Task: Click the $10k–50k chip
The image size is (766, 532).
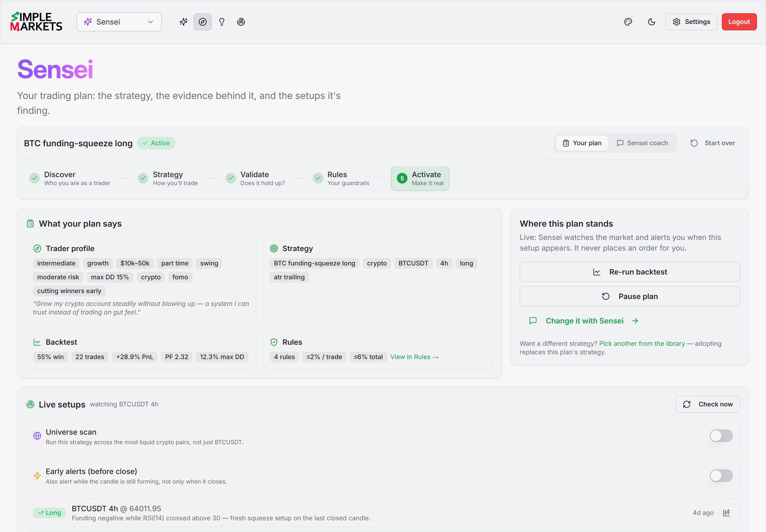Action: [135, 263]
